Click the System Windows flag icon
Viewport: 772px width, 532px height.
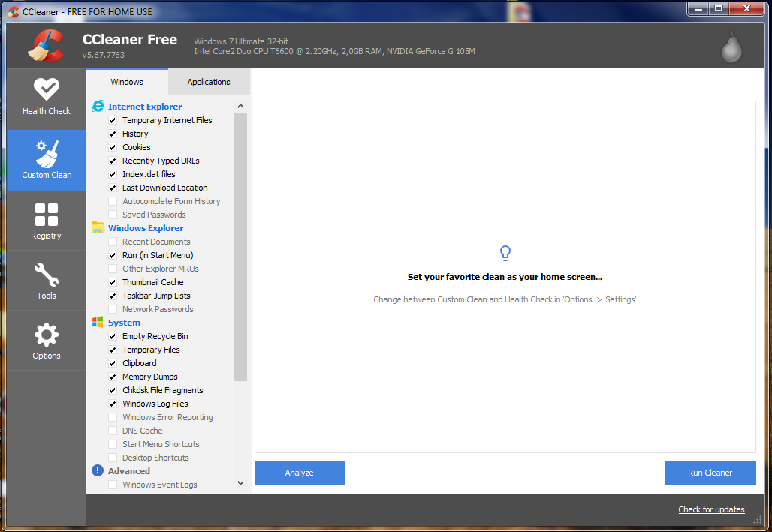coord(98,323)
